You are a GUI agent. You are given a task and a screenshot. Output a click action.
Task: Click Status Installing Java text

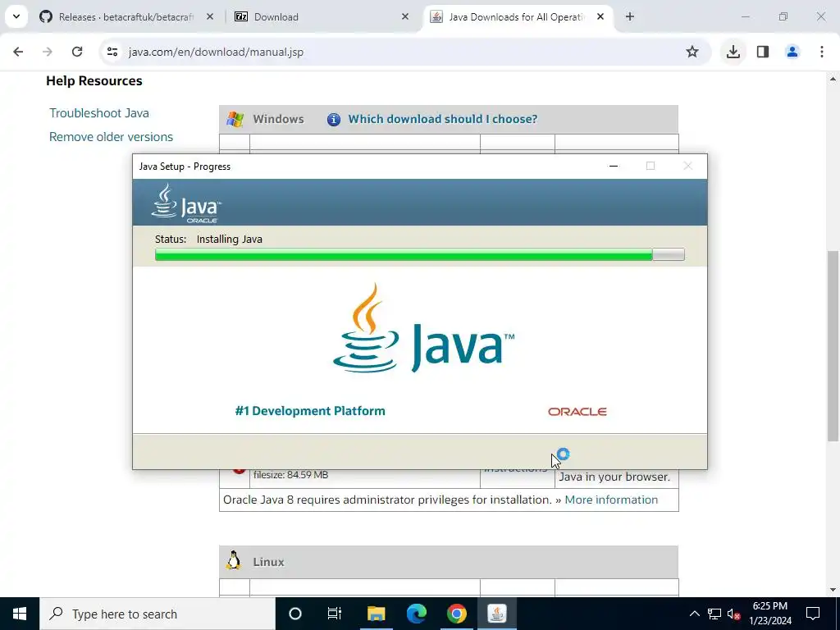208,239
